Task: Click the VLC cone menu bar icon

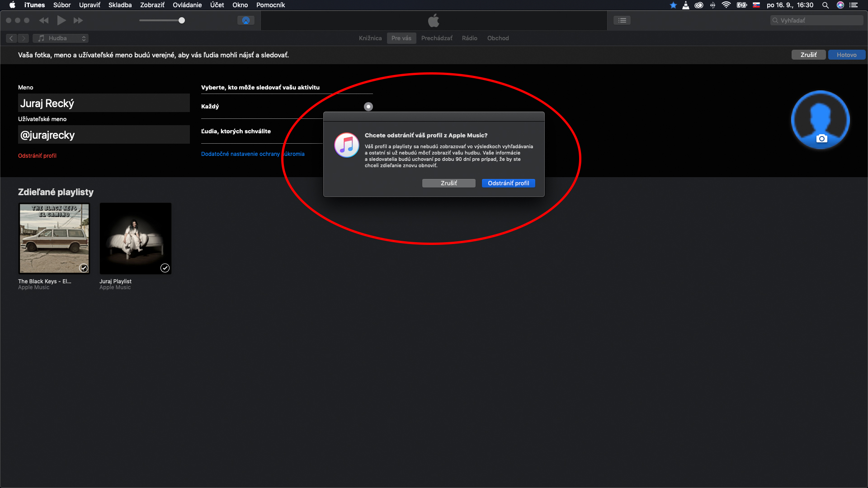Action: point(686,5)
